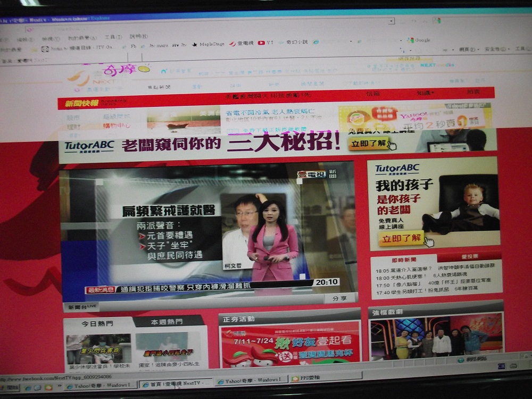Click the 壹電視 logo on the video player
This screenshot has width=532, height=399.
point(311,174)
